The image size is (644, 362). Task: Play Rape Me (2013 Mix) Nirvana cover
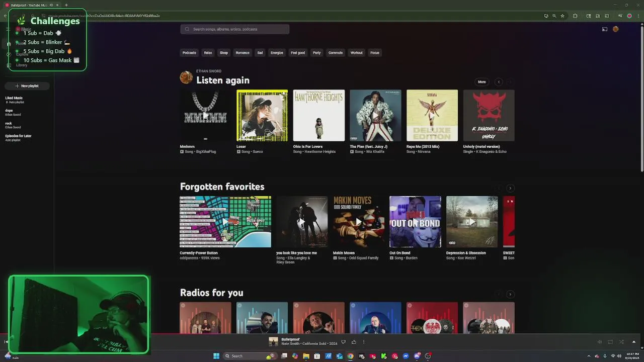click(x=432, y=116)
